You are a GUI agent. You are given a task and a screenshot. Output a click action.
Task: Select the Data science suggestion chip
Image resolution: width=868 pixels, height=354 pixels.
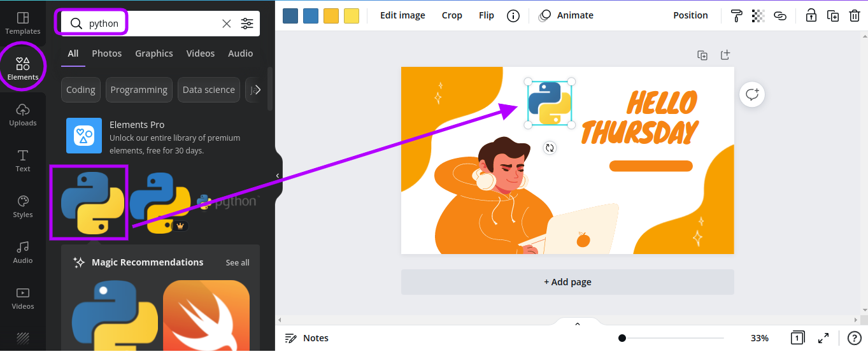point(209,90)
